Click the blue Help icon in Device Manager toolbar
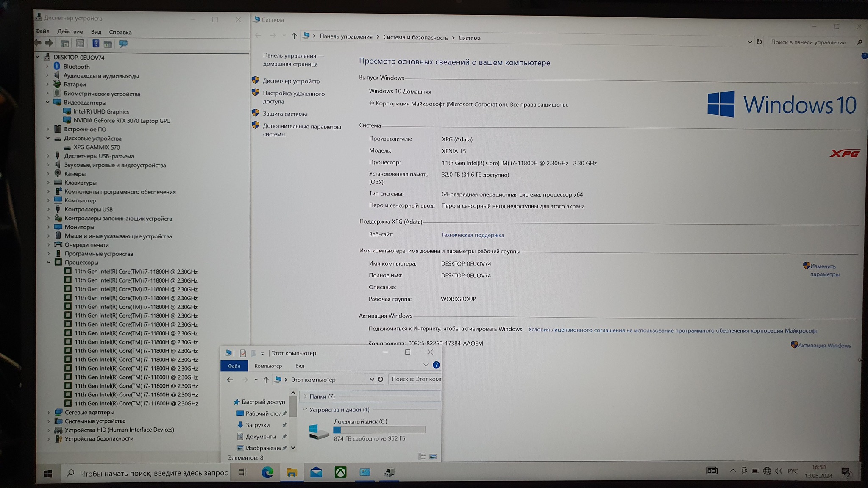 [x=96, y=44]
